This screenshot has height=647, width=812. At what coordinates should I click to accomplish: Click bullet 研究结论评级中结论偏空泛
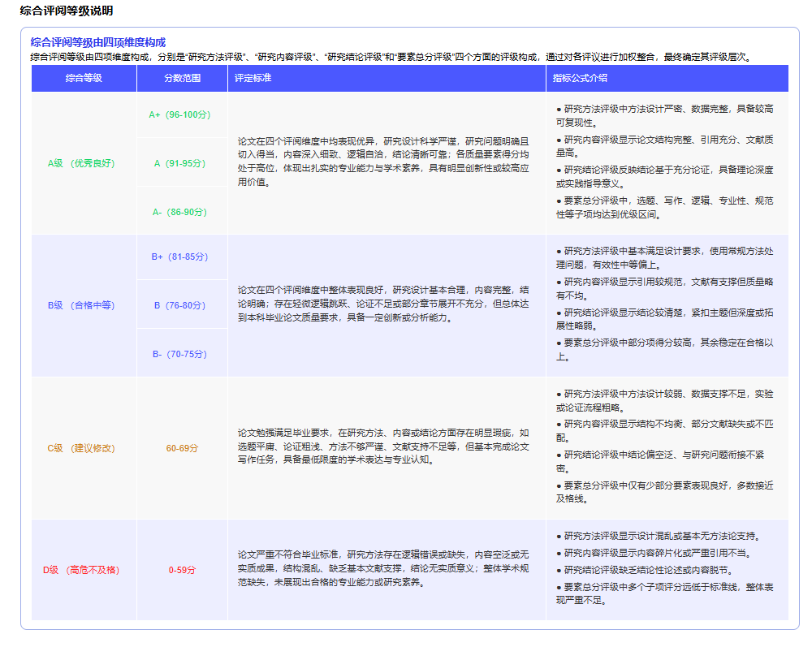660,462
